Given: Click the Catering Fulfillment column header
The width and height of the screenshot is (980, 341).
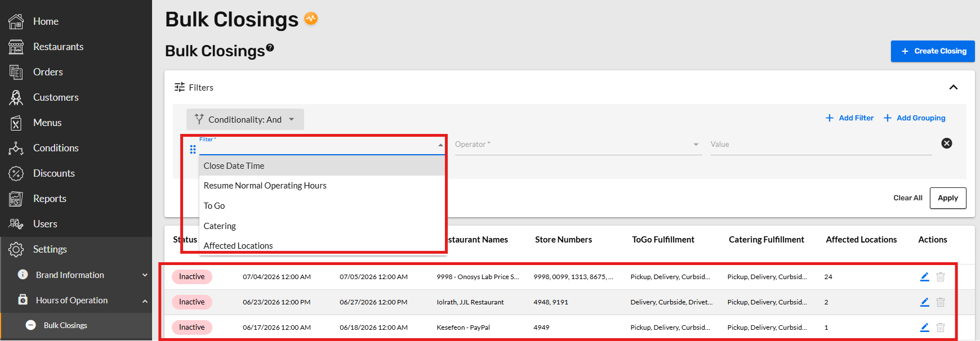Looking at the screenshot, I should [767, 240].
